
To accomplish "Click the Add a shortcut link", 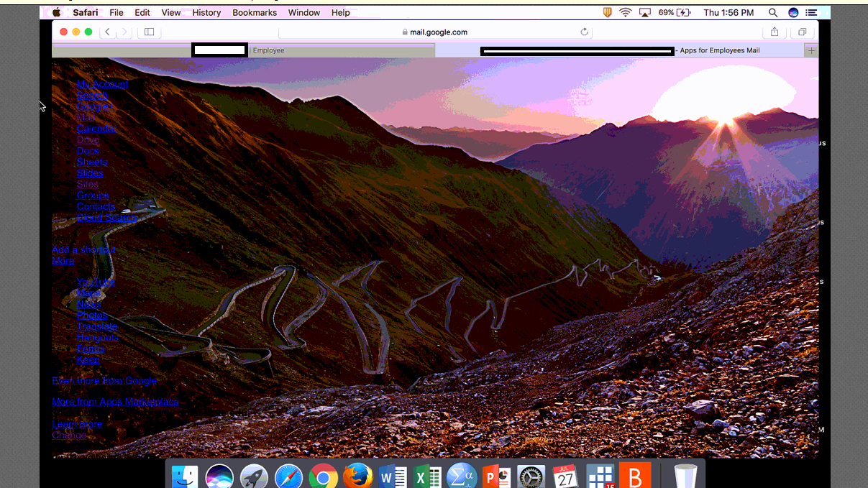I will pos(83,249).
